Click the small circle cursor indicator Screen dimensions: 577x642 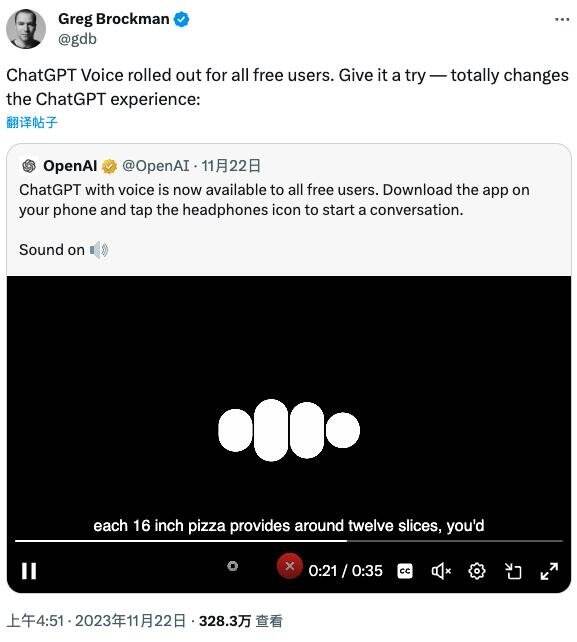(233, 566)
